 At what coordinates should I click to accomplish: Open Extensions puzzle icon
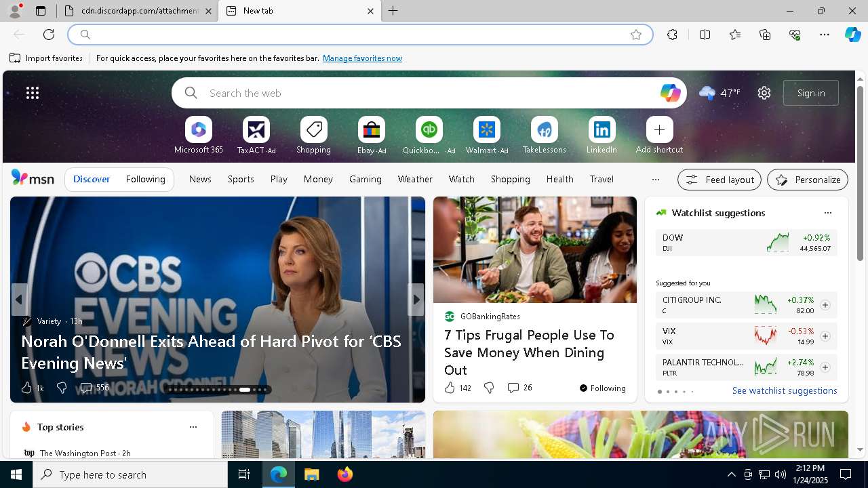[672, 35]
